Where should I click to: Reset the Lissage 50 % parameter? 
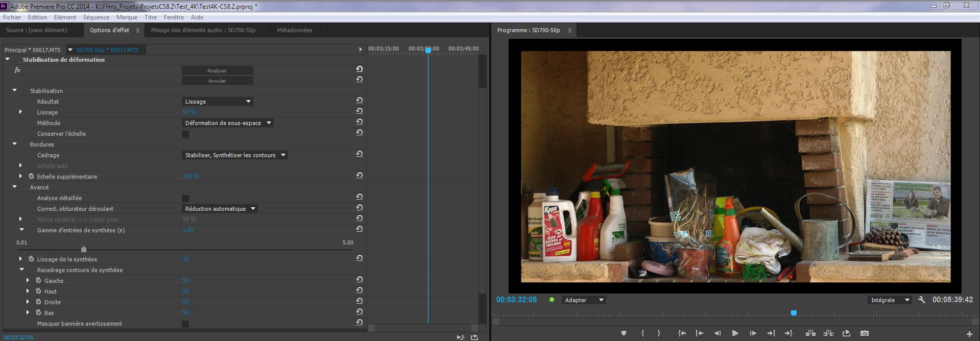point(360,111)
